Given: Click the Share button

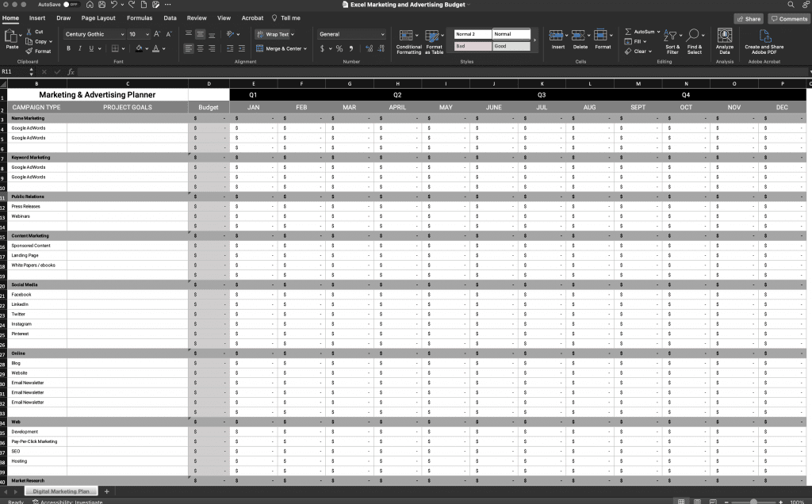Looking at the screenshot, I should (749, 19).
